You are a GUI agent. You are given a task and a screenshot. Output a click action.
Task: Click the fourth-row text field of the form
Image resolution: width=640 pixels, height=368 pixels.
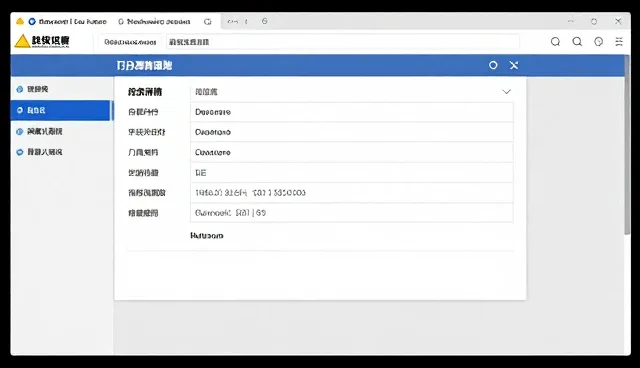pyautogui.click(x=351, y=153)
